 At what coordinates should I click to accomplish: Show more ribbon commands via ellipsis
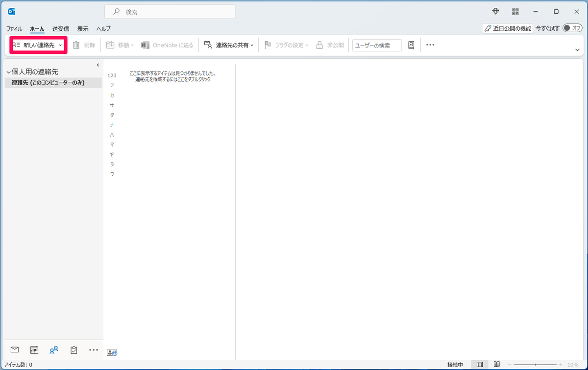coord(430,45)
